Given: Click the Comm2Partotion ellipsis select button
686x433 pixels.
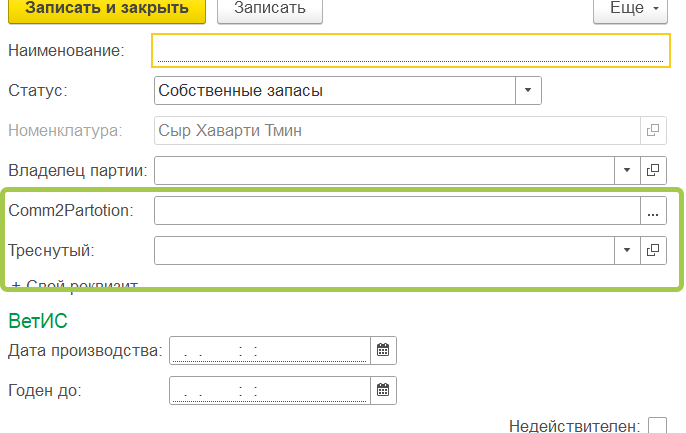Looking at the screenshot, I should [x=653, y=210].
